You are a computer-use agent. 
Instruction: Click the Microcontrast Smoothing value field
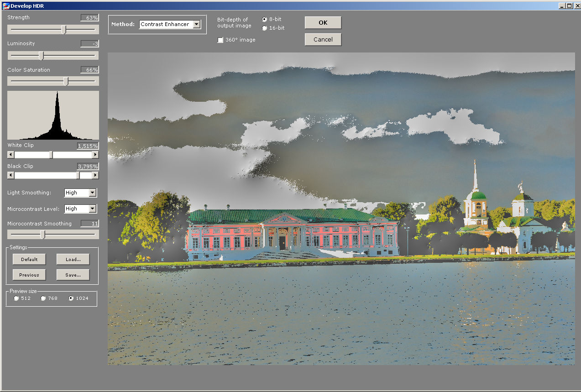(x=89, y=224)
